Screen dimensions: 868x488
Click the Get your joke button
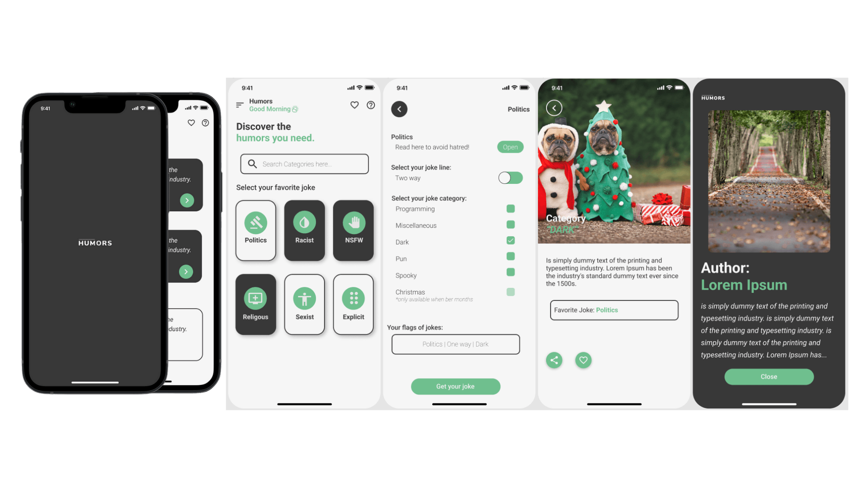tap(455, 386)
